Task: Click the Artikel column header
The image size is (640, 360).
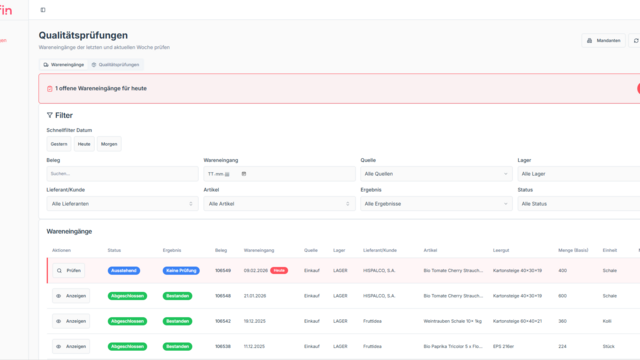Action: (430, 250)
